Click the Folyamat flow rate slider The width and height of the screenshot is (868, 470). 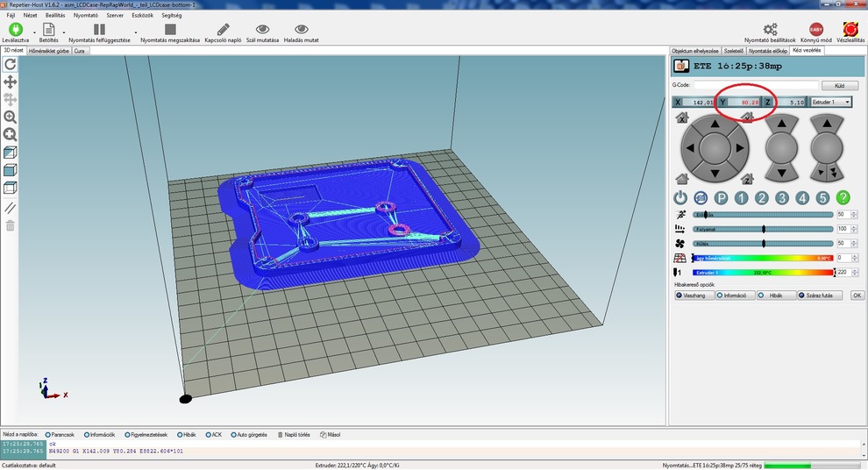pos(763,229)
